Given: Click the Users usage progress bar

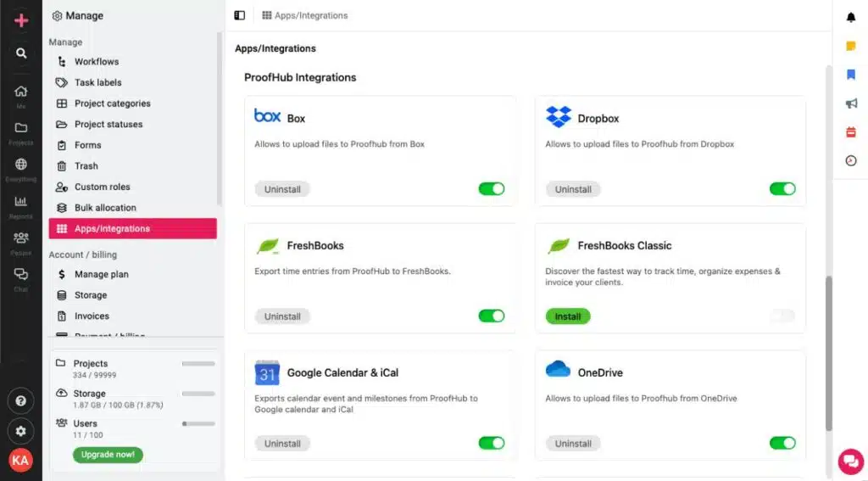Looking at the screenshot, I should pyautogui.click(x=198, y=423).
